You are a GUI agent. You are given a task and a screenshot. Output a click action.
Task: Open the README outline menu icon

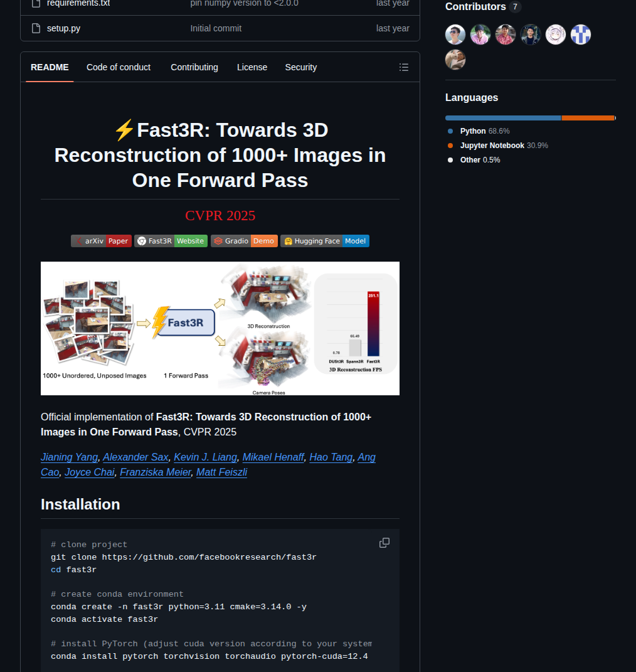tap(403, 67)
